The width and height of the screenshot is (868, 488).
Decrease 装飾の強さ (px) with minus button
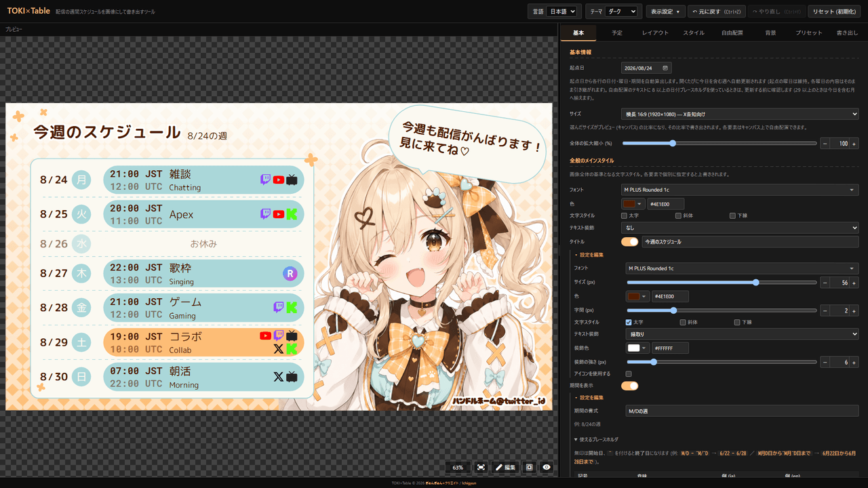pyautogui.click(x=825, y=363)
